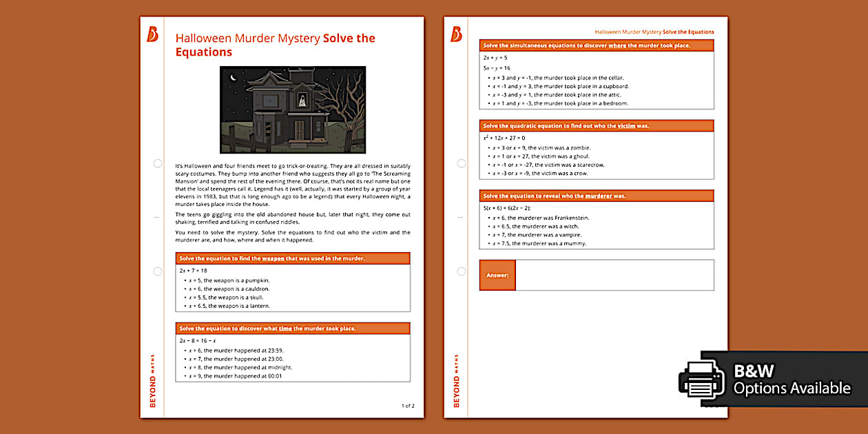Select the BEYOND MATHS sidebar logo on page two

pyautogui.click(x=457, y=379)
